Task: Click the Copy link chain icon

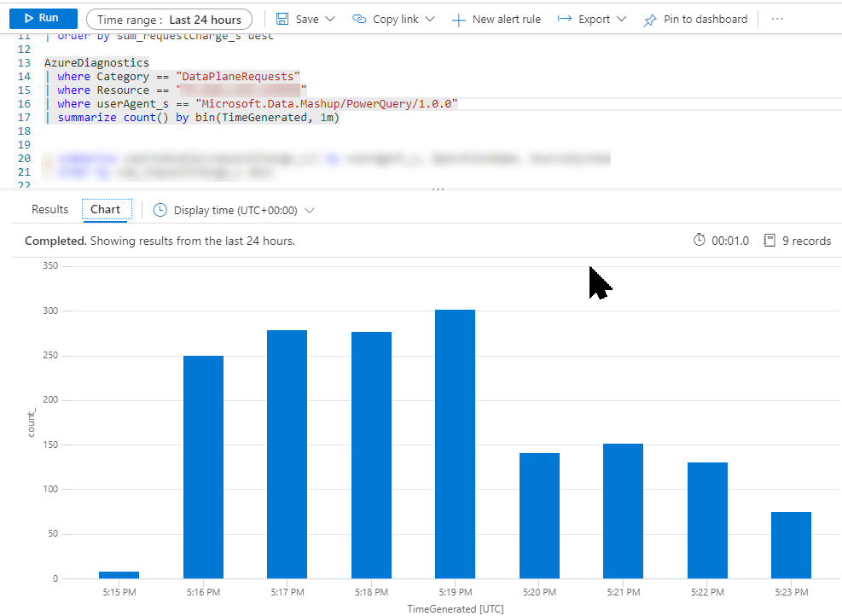Action: pos(359,19)
